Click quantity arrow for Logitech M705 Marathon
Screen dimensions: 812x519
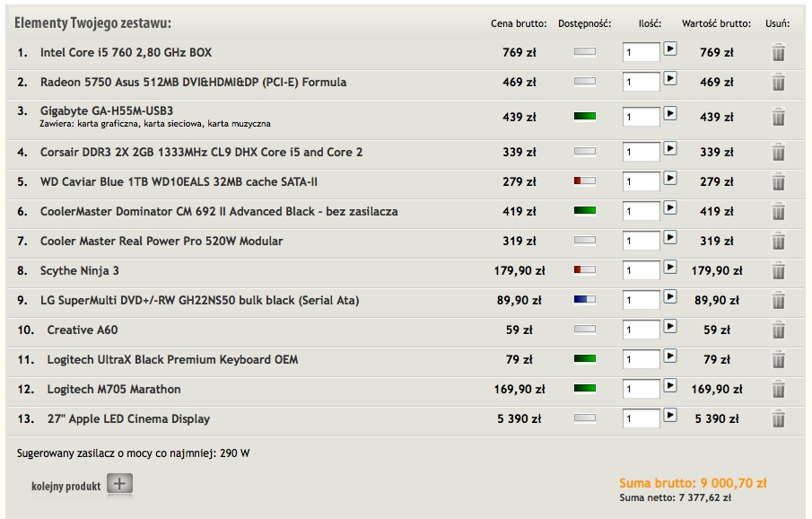(x=670, y=385)
